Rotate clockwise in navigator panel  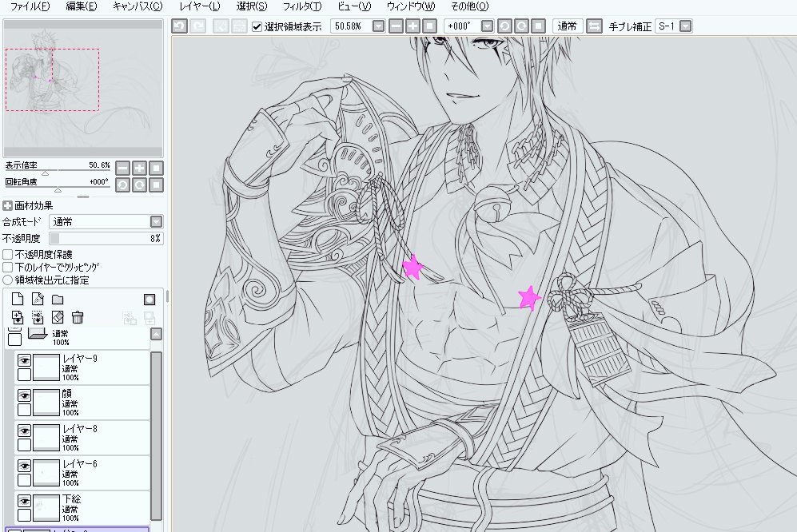139,185
